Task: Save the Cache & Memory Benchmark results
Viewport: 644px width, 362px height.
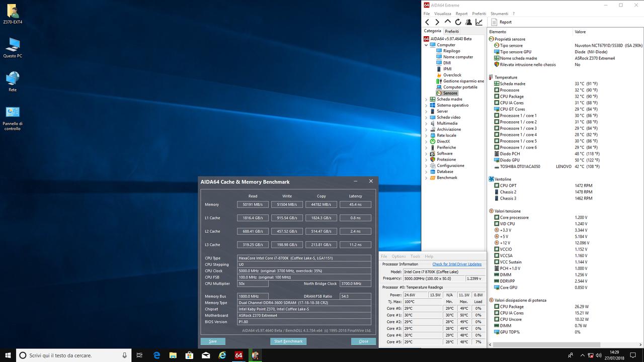Action: (x=212, y=341)
